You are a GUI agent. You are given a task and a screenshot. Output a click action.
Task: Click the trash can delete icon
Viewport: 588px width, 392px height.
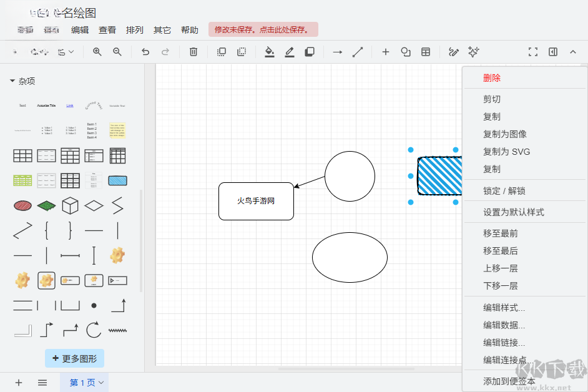194,52
